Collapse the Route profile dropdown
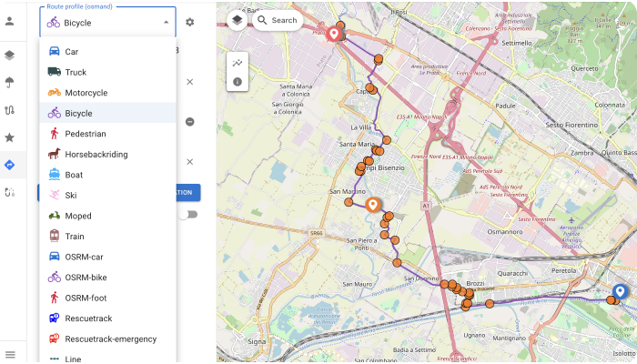This screenshot has height=364, width=637. click(x=165, y=22)
